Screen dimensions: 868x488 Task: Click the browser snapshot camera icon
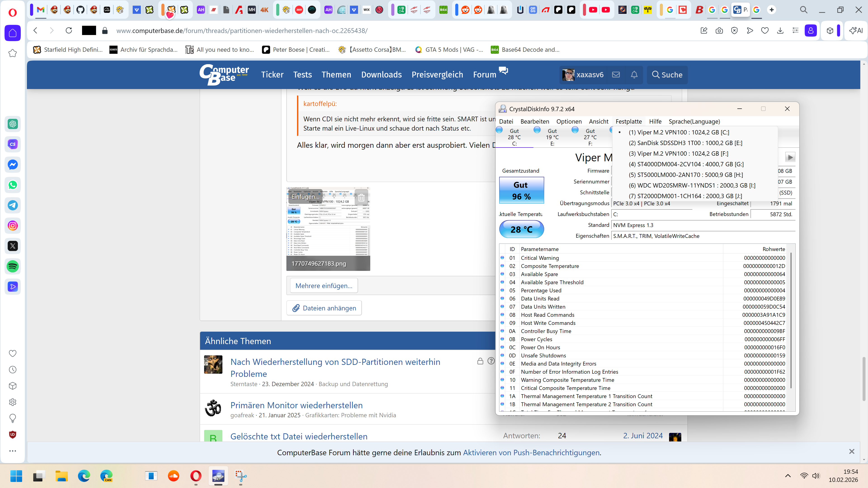(x=719, y=31)
